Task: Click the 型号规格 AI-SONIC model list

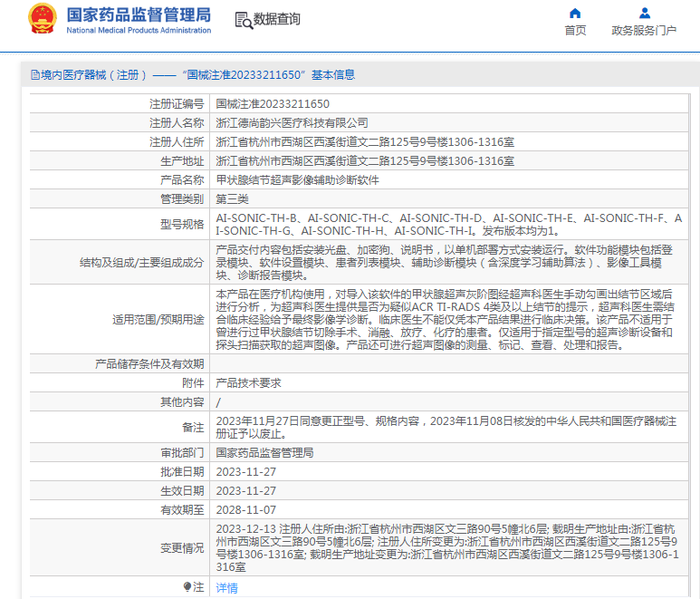Action: (449, 224)
